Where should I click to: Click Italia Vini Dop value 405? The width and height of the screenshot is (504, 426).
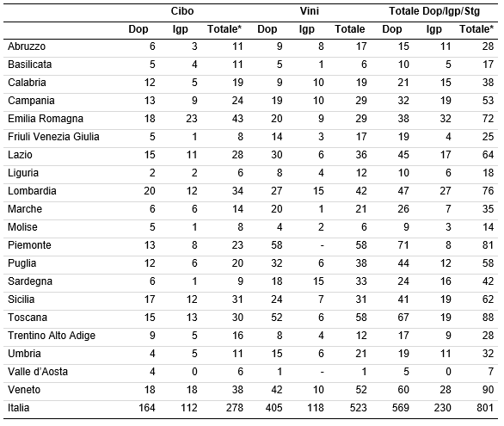click(x=274, y=408)
